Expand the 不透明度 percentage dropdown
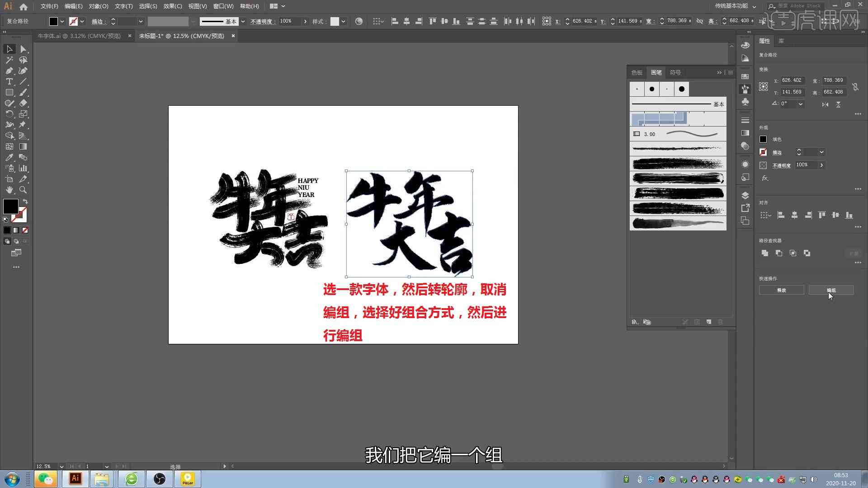 (x=821, y=165)
